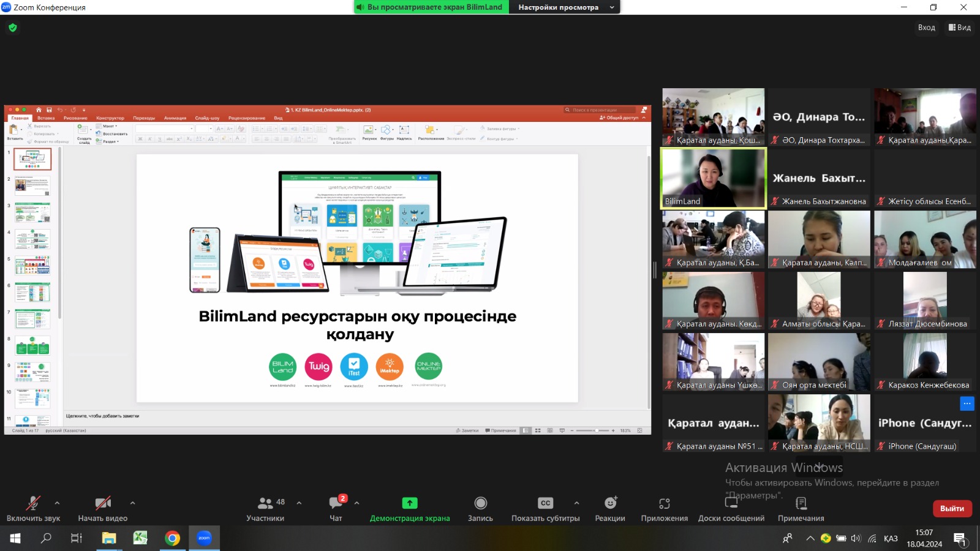980x551 pixels.
Task: Click the Слайд-шоу tab in shared PowerPoint
Action: [x=207, y=118]
